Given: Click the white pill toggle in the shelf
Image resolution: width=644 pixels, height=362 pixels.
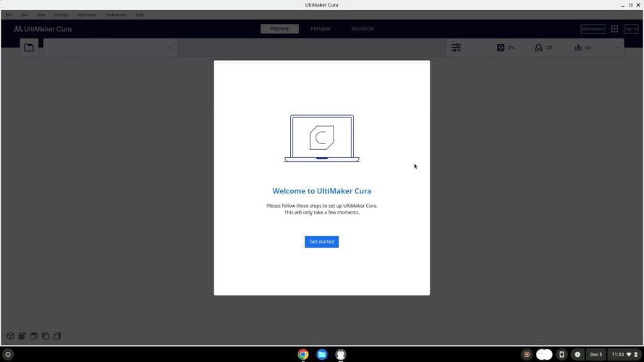Looking at the screenshot, I should tap(544, 354).
